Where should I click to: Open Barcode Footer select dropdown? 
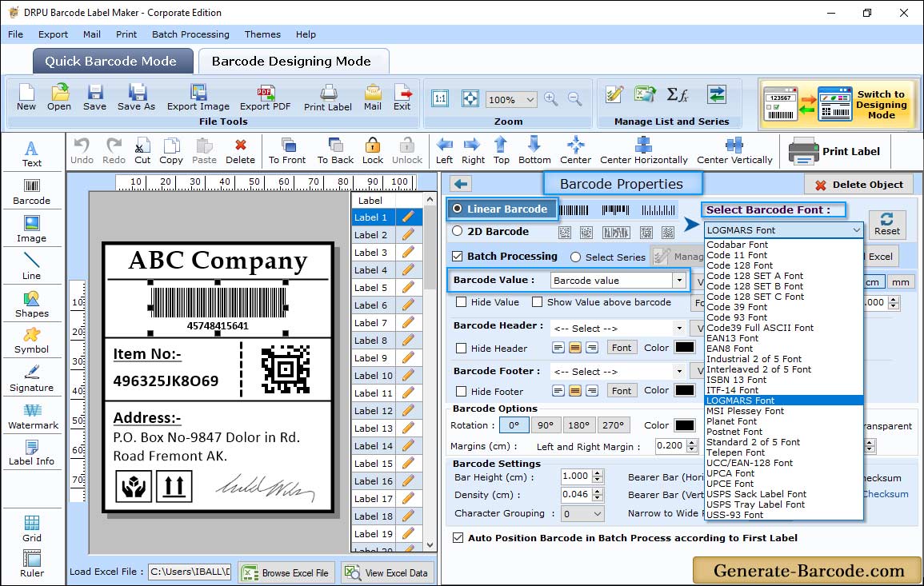[679, 371]
